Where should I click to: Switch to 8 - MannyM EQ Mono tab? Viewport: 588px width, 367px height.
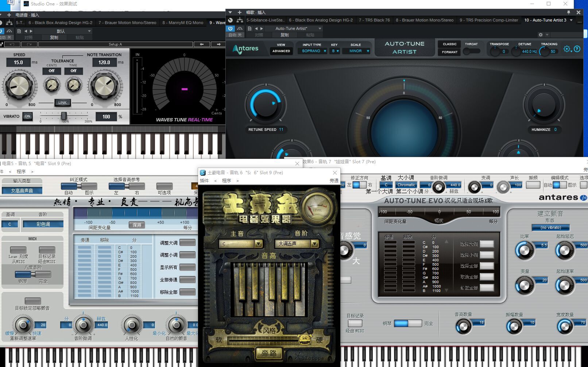tap(183, 23)
